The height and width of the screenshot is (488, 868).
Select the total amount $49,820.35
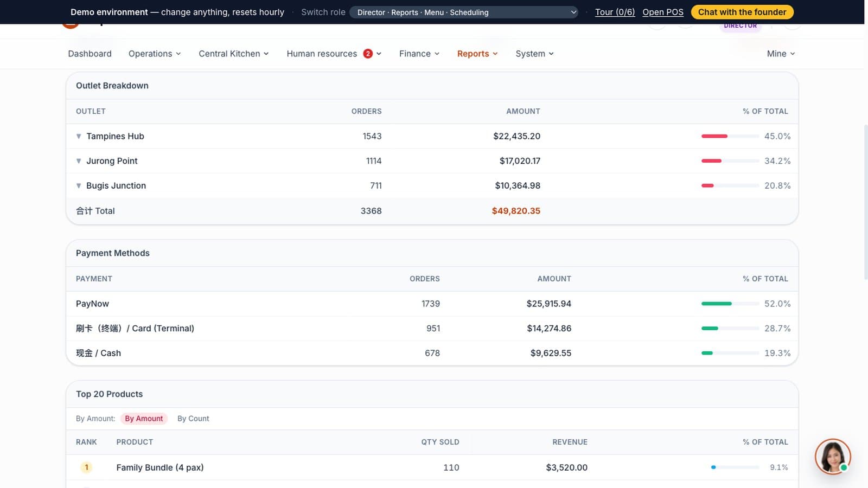516,211
